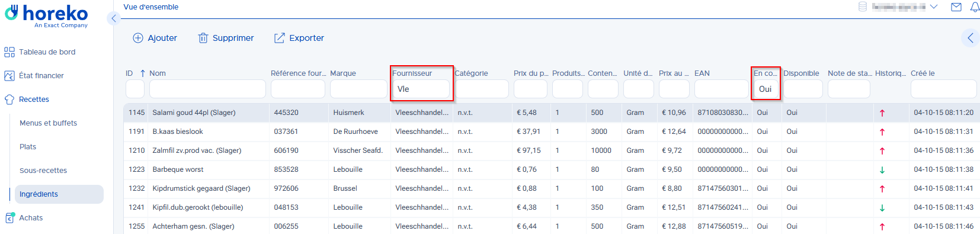
Task: Select Ingrédients in the sidebar
Action: [59, 194]
